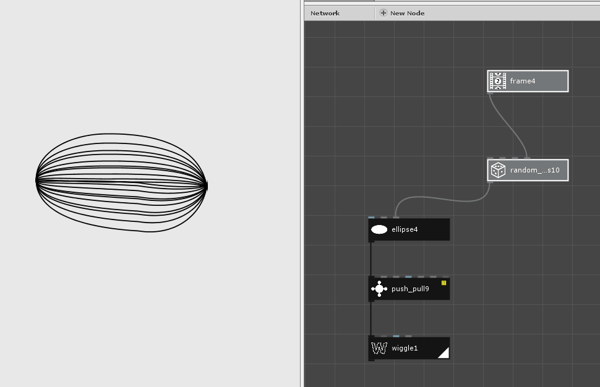Select the wiggle1 node label
Screen dimensions: 600x387
[x=404, y=348]
